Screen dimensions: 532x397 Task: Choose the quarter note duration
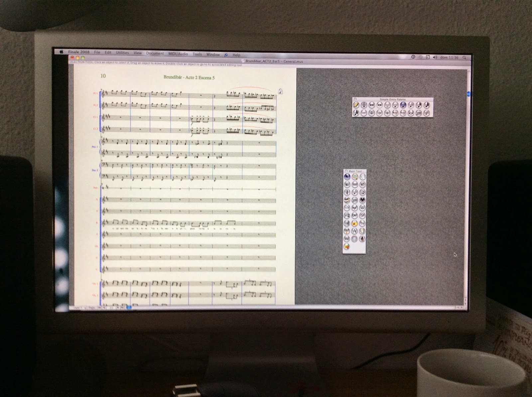[395, 105]
